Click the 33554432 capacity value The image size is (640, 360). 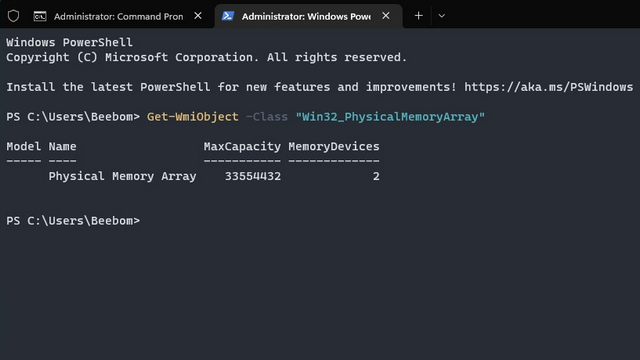point(253,176)
